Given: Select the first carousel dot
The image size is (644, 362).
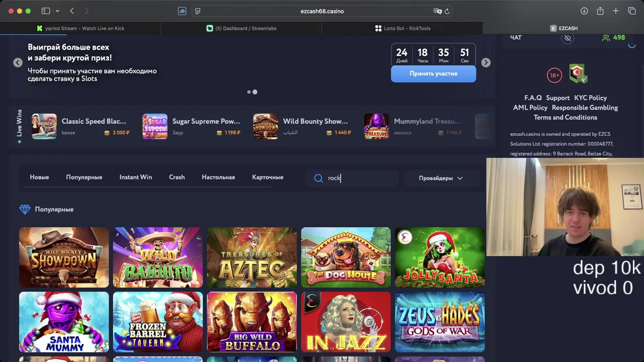Looking at the screenshot, I should 249,92.
